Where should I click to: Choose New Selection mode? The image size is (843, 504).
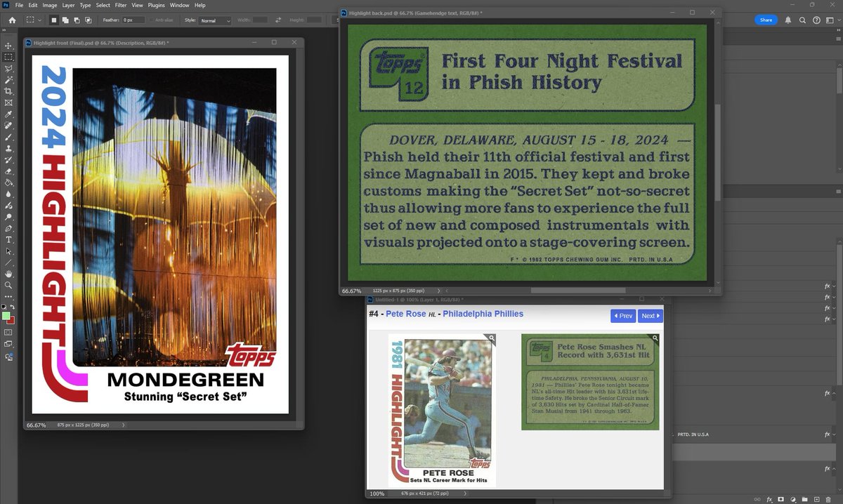(x=54, y=20)
